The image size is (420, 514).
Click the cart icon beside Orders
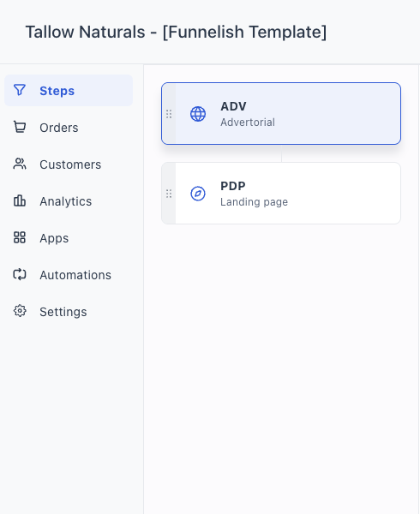pyautogui.click(x=20, y=127)
